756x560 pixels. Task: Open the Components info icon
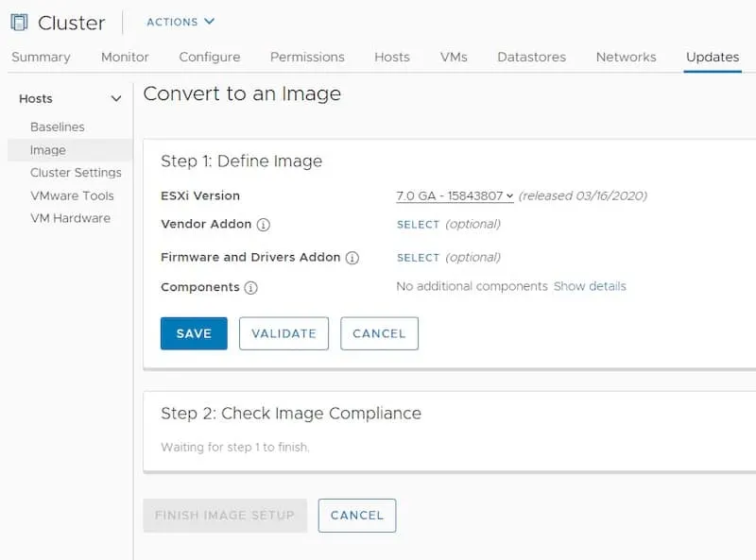point(250,288)
